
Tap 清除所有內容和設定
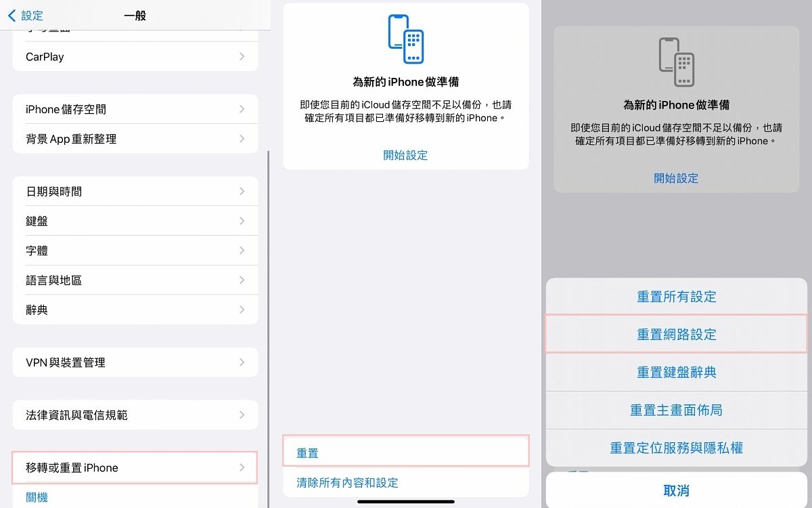[348, 483]
